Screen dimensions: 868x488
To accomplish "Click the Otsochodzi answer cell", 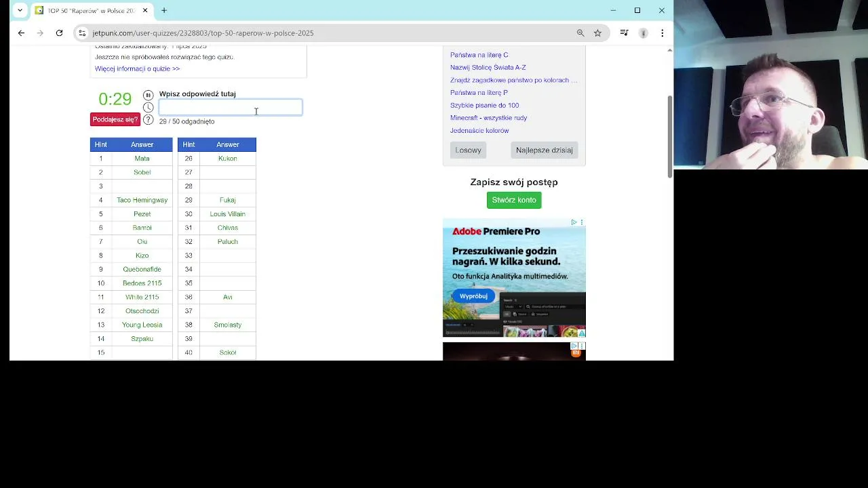I will click(x=142, y=311).
